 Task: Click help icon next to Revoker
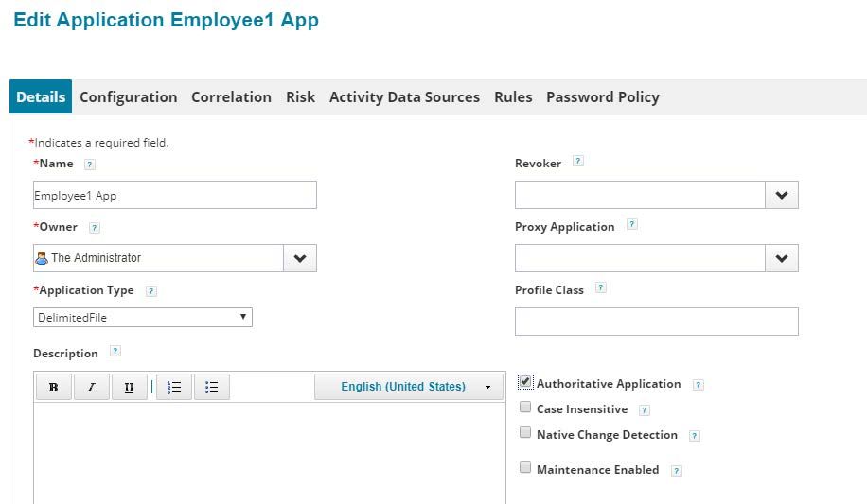pos(578,162)
